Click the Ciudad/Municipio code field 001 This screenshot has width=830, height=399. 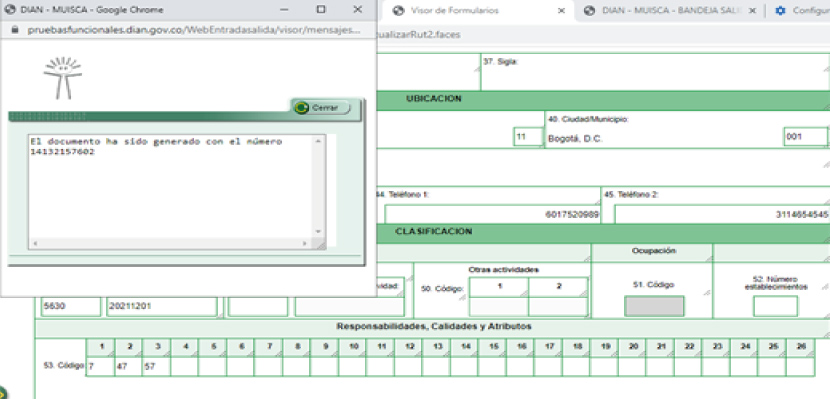pos(805,137)
